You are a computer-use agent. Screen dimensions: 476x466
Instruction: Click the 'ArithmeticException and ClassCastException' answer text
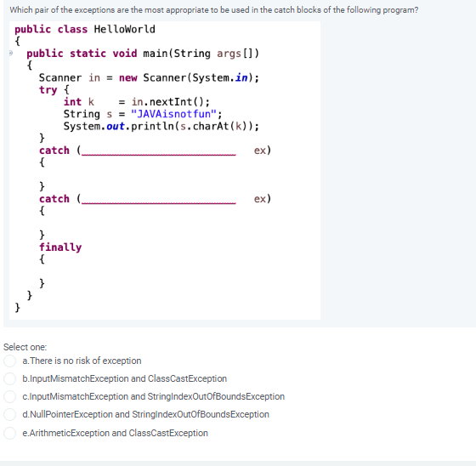(x=118, y=433)
